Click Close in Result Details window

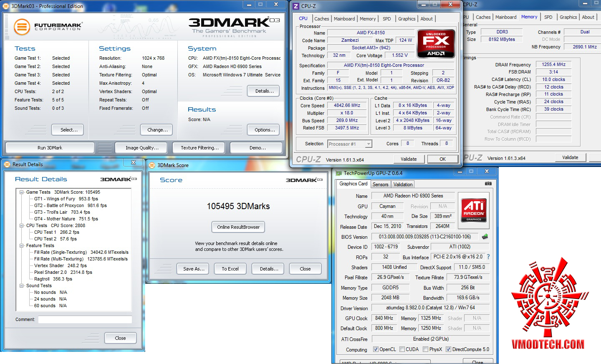(120, 338)
